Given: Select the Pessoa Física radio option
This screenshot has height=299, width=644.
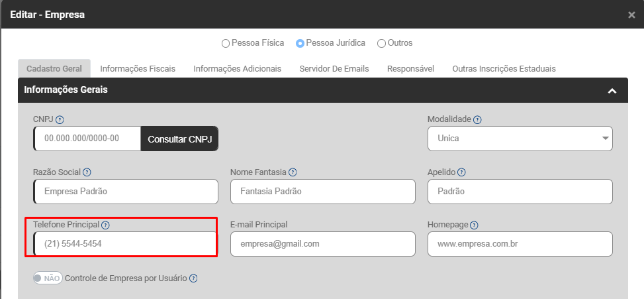Looking at the screenshot, I should [226, 43].
